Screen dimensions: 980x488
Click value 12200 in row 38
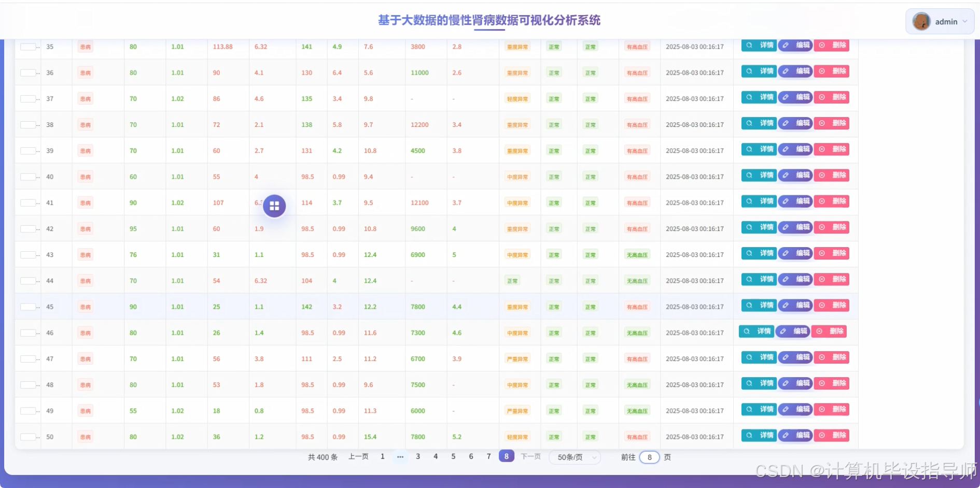click(x=419, y=125)
